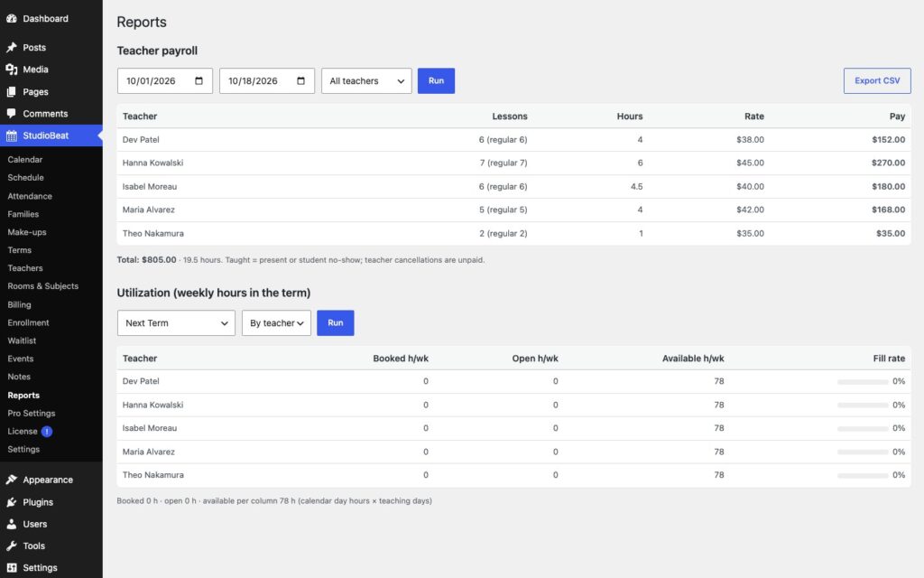Click Hanna Kowalski's fill rate bar
924x578 pixels.
pos(863,406)
